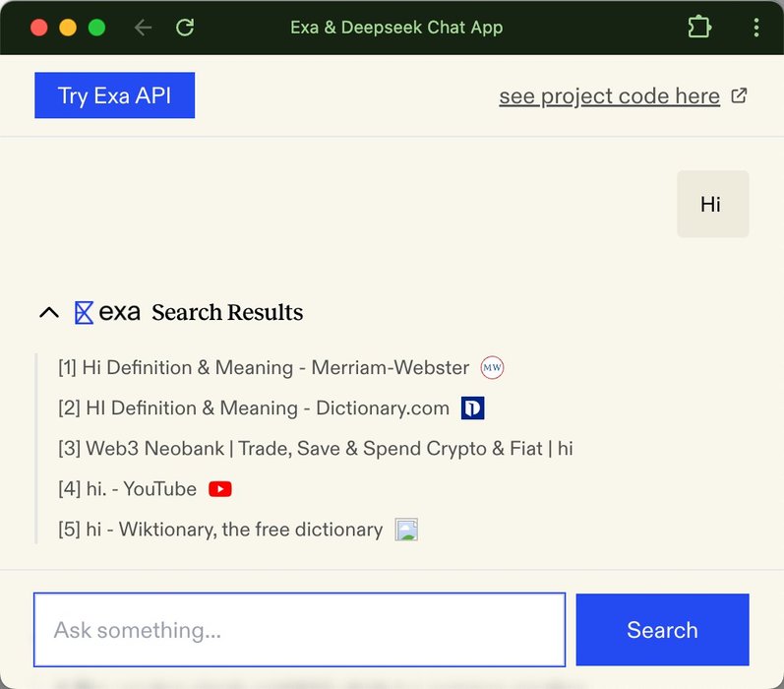Focus the 'Ask something...' input field
Viewport: 784px width, 689px height.
(x=299, y=630)
